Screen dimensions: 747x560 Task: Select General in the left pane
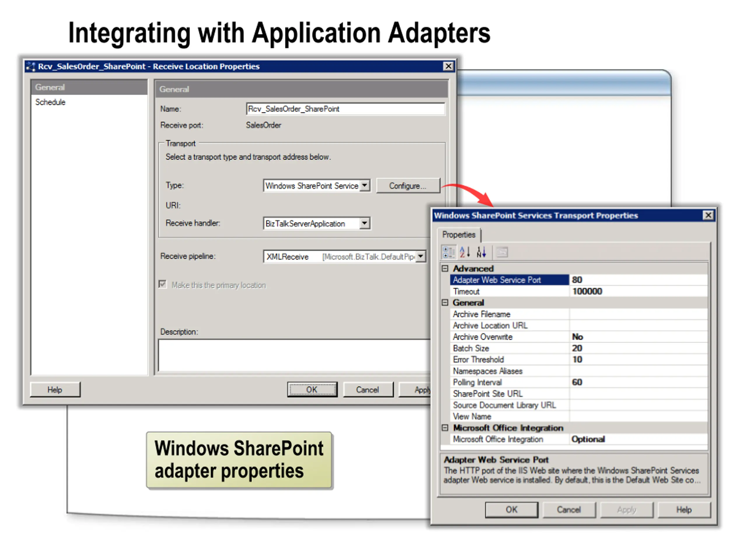pyautogui.click(x=89, y=87)
